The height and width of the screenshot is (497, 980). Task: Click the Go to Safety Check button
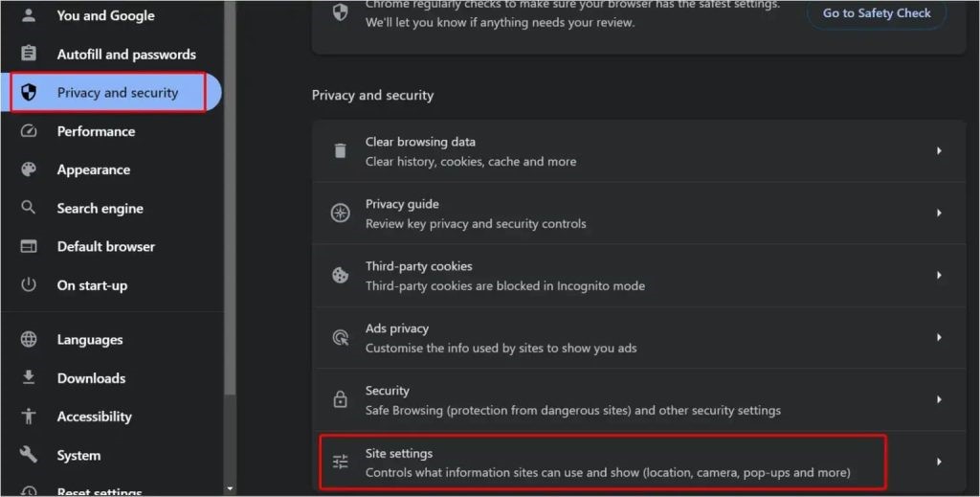(877, 13)
